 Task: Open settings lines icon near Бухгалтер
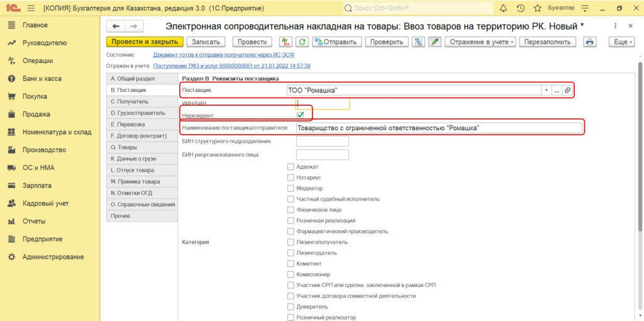coord(586,8)
